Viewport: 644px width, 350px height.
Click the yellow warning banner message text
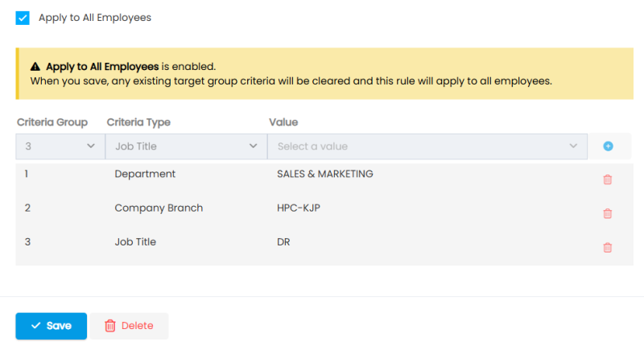tap(290, 81)
